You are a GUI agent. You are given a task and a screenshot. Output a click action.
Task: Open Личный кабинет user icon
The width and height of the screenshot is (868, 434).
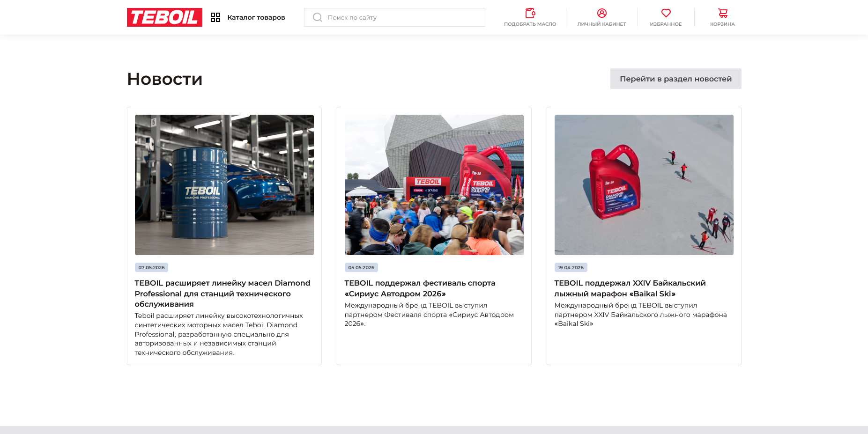(x=602, y=13)
